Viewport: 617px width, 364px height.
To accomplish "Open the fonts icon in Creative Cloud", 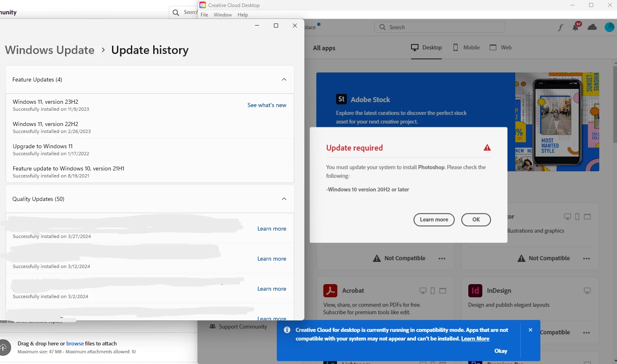I will point(560,27).
